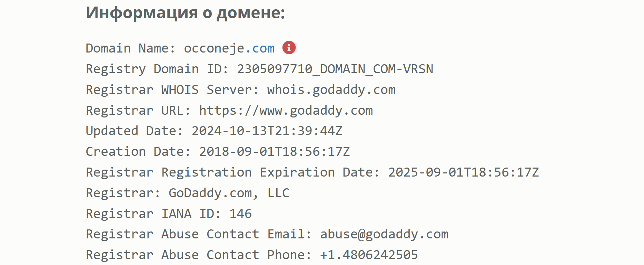Click the 'Registrar WHOIS Server:' label

pos(172,90)
